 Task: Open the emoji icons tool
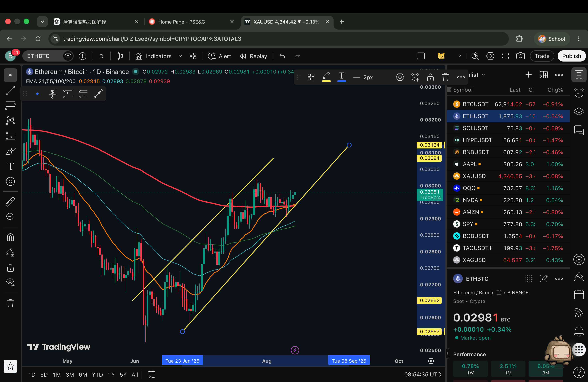[x=10, y=182]
